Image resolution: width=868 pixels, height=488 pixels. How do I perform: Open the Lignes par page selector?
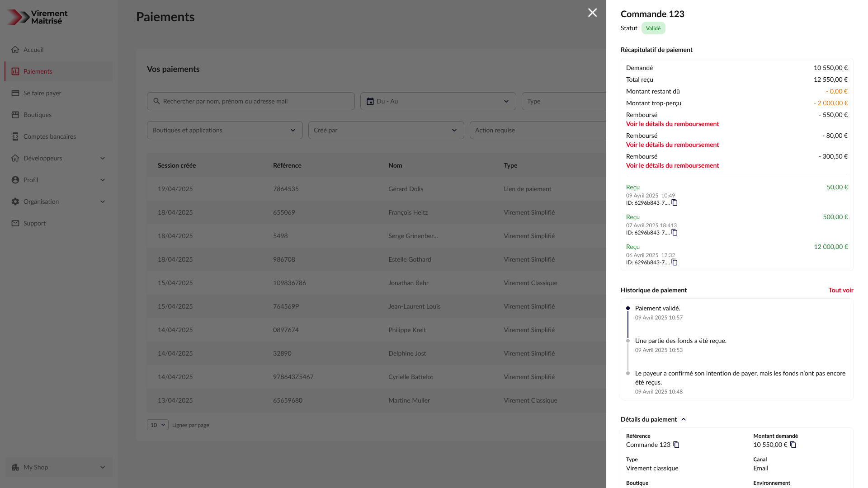pyautogui.click(x=157, y=425)
